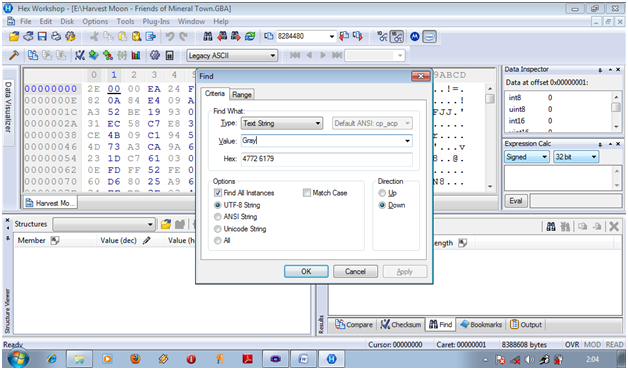Click the Checksum toolbar icon in second row

coord(80,55)
